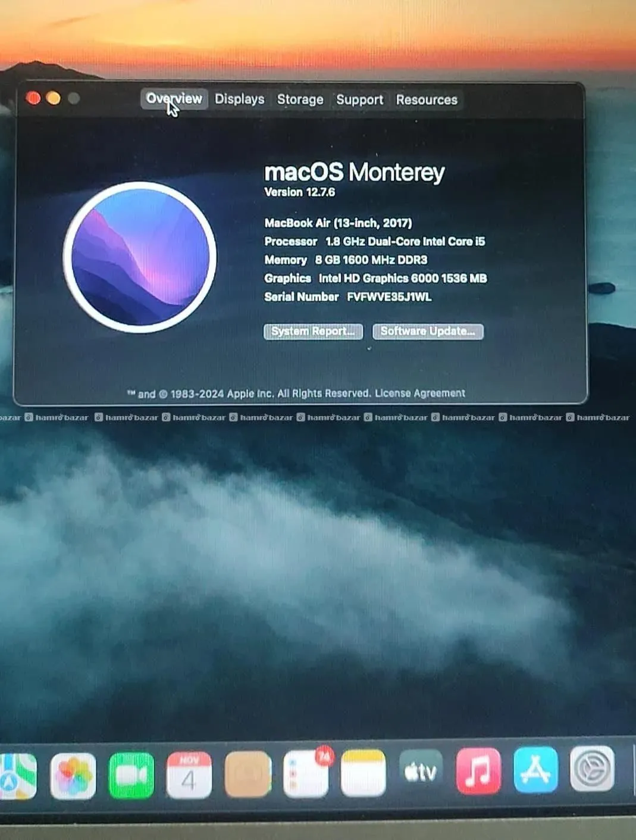Image resolution: width=636 pixels, height=840 pixels.
Task: Open Maps from the dock
Action: coord(17,776)
